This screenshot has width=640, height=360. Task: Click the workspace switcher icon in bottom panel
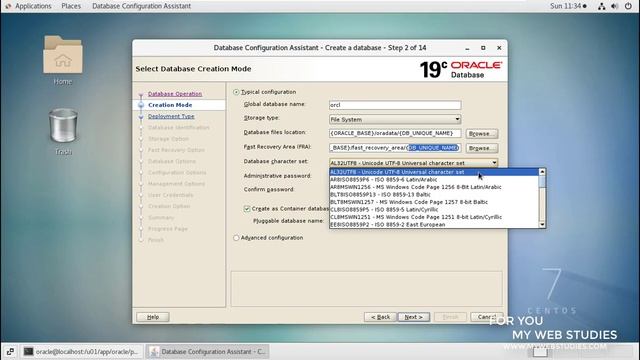point(10,351)
